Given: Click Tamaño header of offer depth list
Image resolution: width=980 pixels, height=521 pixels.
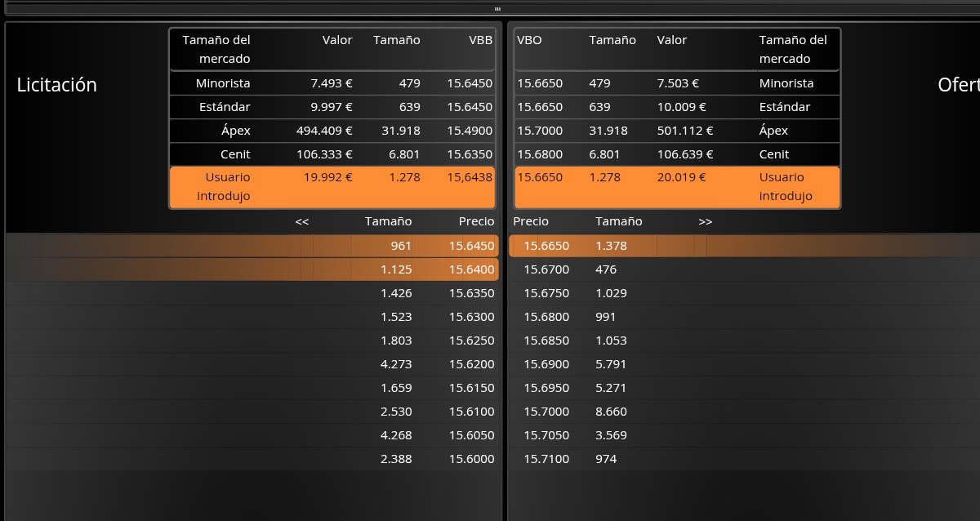Looking at the screenshot, I should pos(619,221).
